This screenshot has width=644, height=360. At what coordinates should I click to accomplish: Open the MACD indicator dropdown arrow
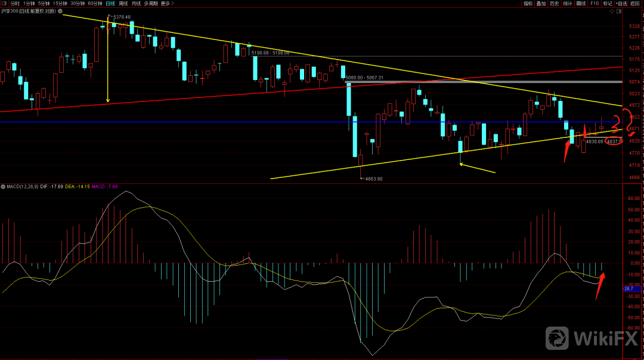3,187
